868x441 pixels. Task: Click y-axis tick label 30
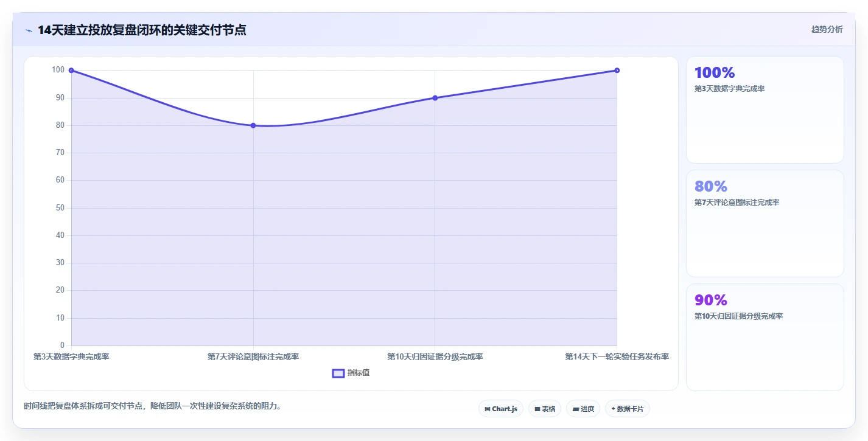(x=60, y=263)
